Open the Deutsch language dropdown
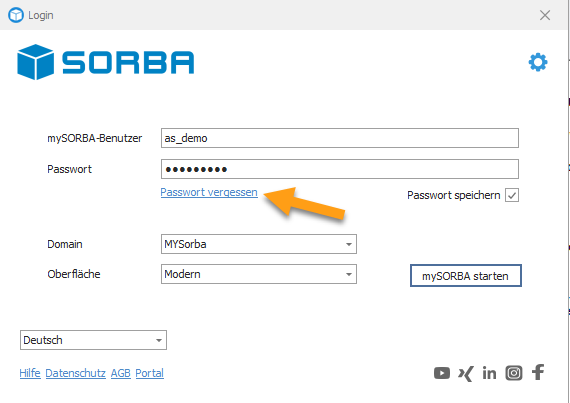The image size is (570, 403). pyautogui.click(x=93, y=340)
